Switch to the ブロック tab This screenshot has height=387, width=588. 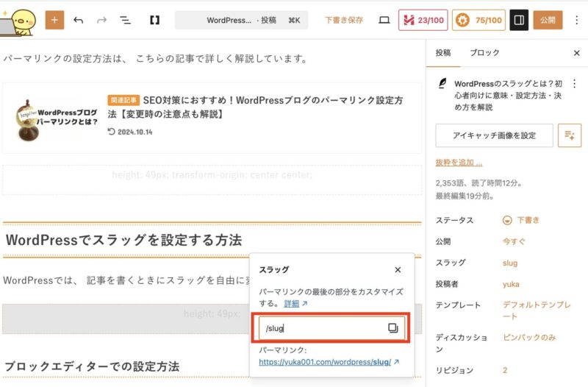point(484,53)
